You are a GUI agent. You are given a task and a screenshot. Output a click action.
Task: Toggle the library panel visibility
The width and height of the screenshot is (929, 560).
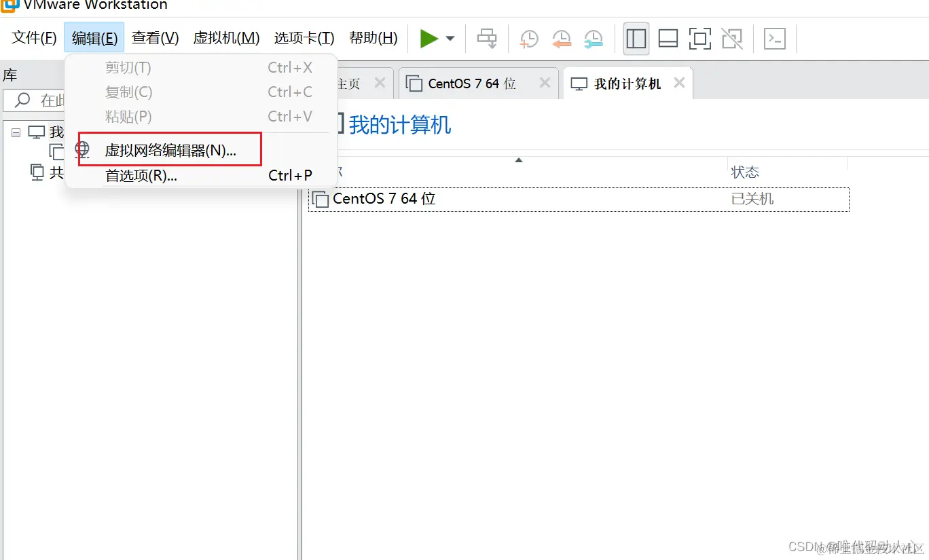tap(636, 39)
